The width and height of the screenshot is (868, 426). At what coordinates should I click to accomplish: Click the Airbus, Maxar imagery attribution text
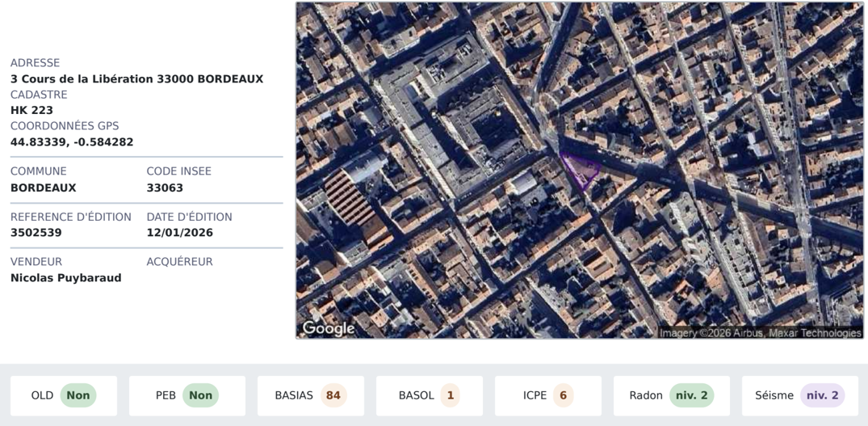(760, 333)
